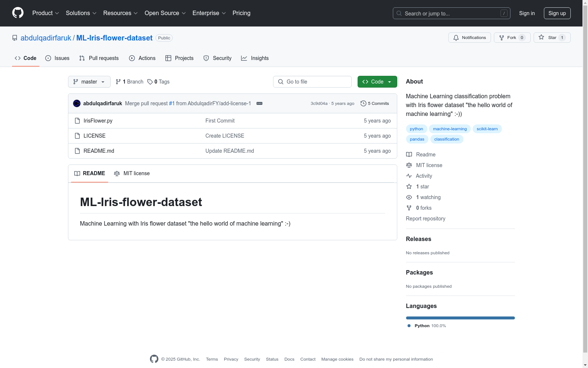Open commit hash 3c9d04a

click(319, 103)
